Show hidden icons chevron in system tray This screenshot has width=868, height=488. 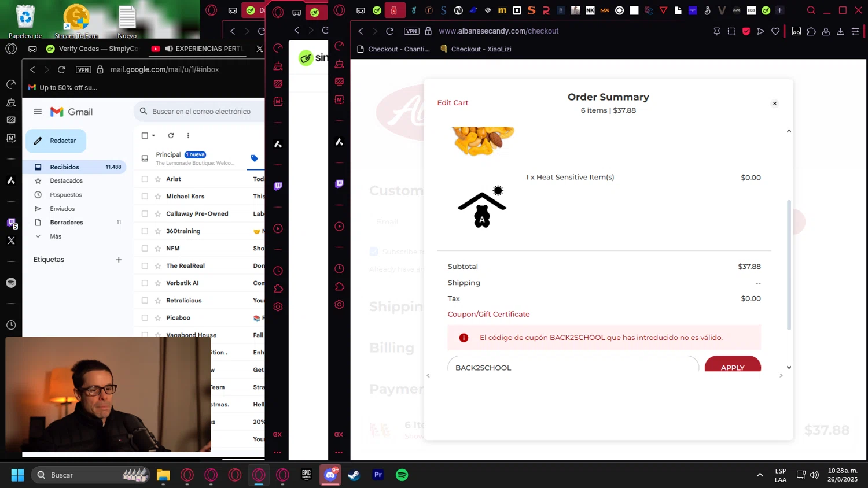point(760,475)
